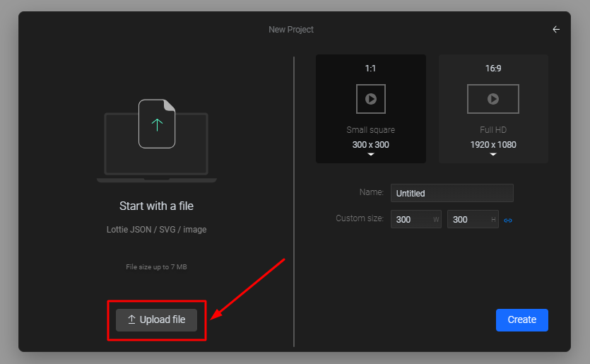Click the 16:9 play preview icon
590x364 pixels.
click(x=493, y=99)
